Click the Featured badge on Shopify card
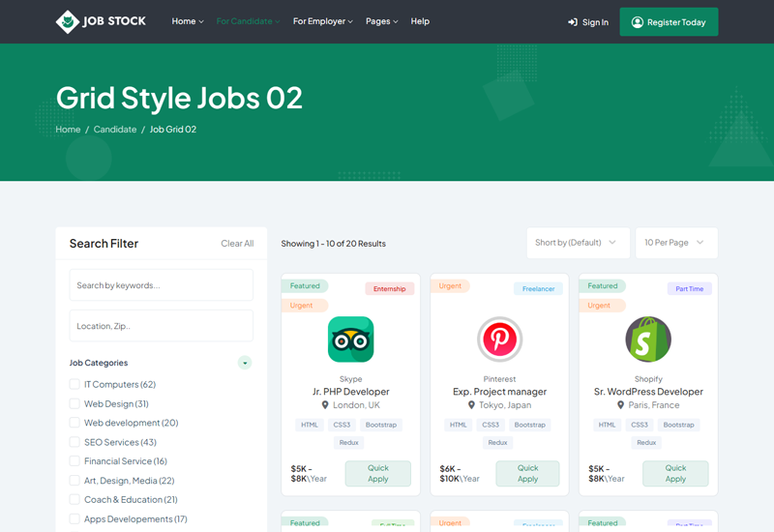Image resolution: width=774 pixels, height=532 pixels. coord(602,285)
